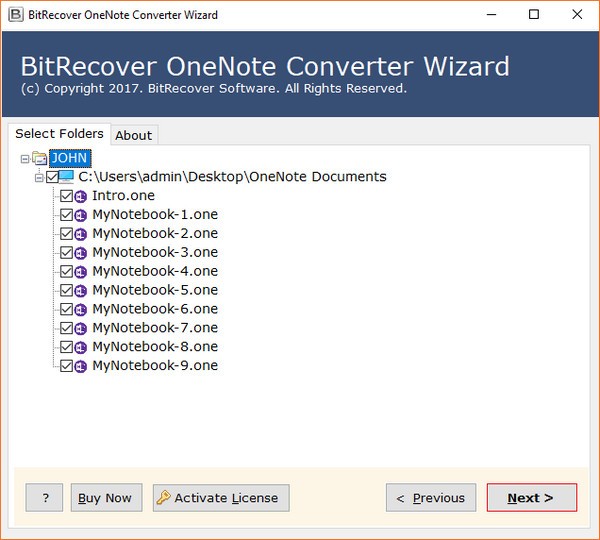Collapse the C:\Users\admin\Desktop folder node
This screenshot has width=600, height=540.
coord(39,178)
